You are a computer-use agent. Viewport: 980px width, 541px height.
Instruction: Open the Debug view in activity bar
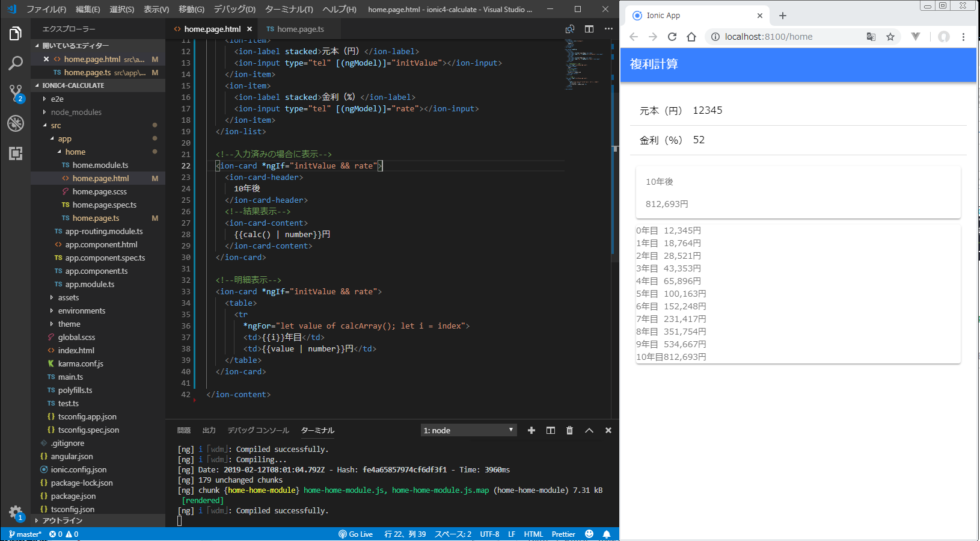16,123
